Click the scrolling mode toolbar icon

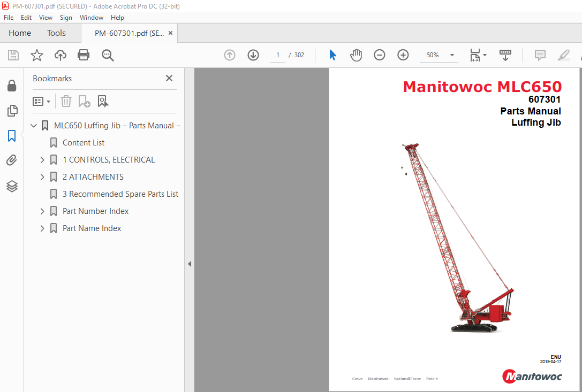pos(505,55)
